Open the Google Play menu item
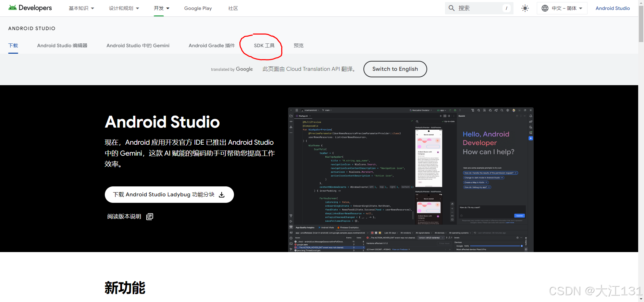The image size is (644, 302). pos(198,8)
